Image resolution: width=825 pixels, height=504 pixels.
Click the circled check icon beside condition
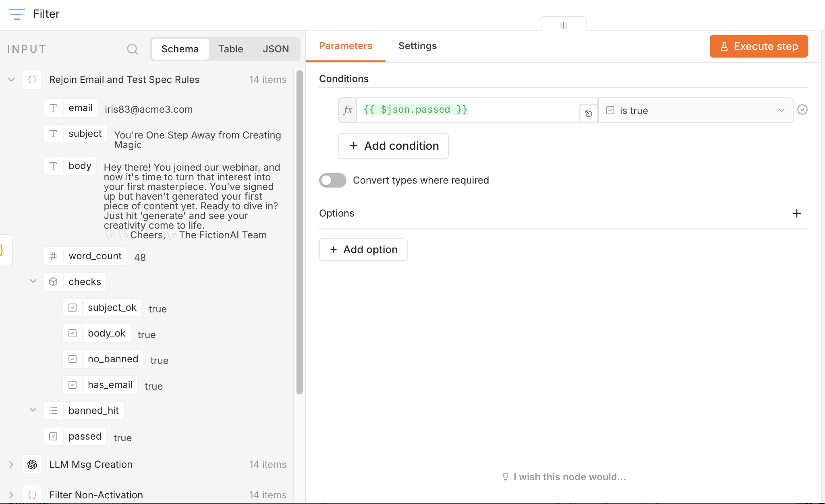(x=802, y=109)
